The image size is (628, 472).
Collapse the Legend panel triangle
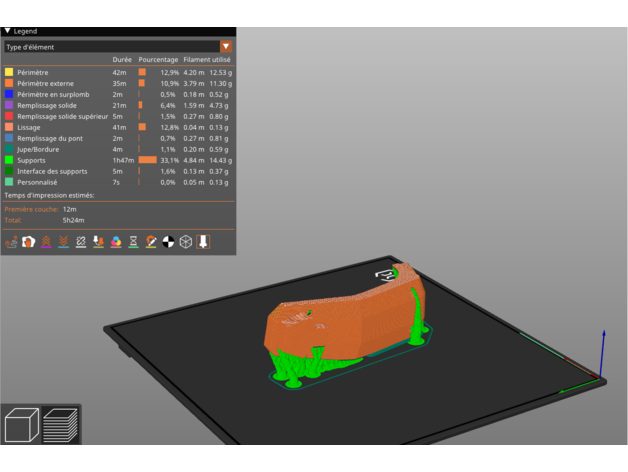(x=7, y=31)
